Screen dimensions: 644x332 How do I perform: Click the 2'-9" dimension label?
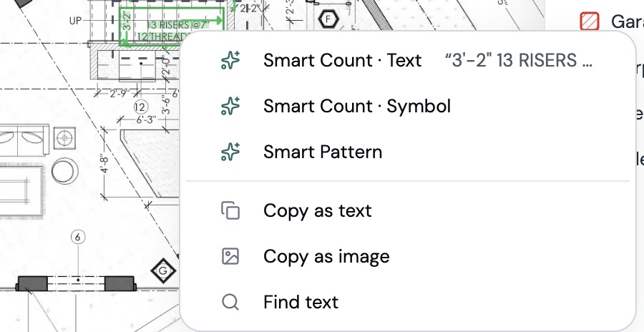pos(119,94)
